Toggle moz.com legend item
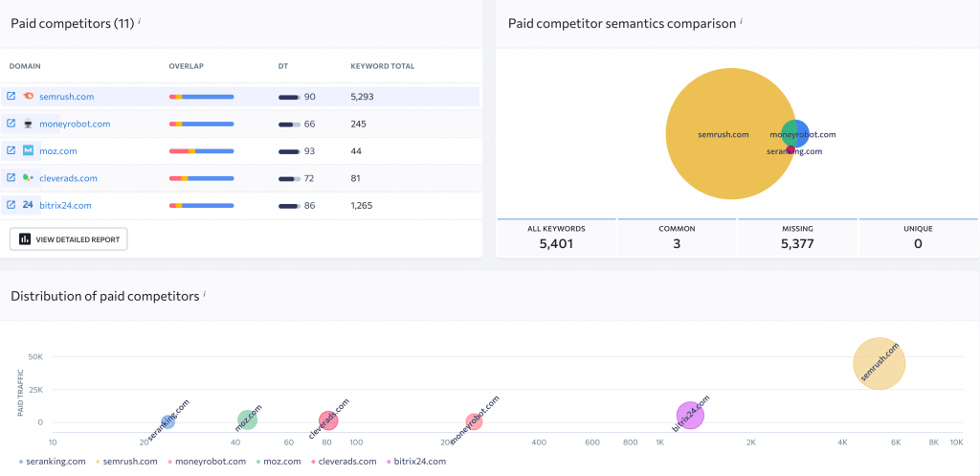The width and height of the screenshot is (980, 476). coord(278,462)
